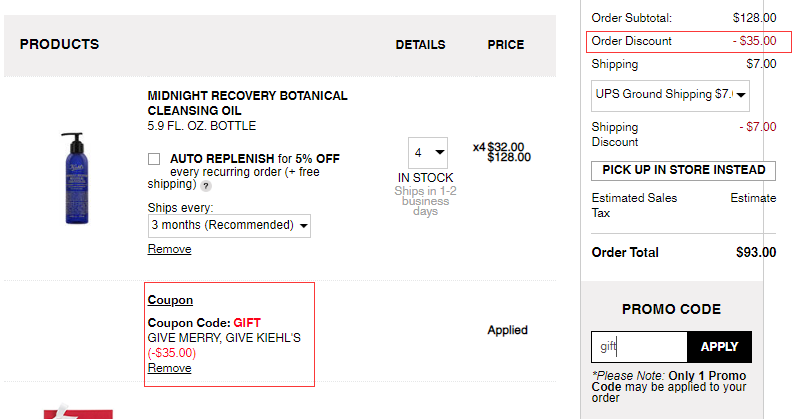Click the Coupon heading link
Image resolution: width=808 pixels, height=419 pixels.
pos(170,300)
